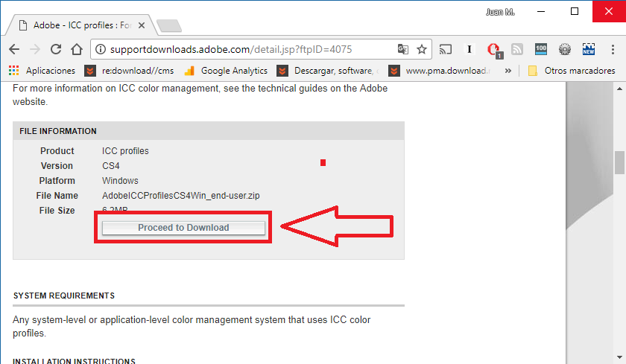Click the SYSTEM REQUIREMENTS heading
Viewport: 626px width, 364px height.
(64, 296)
